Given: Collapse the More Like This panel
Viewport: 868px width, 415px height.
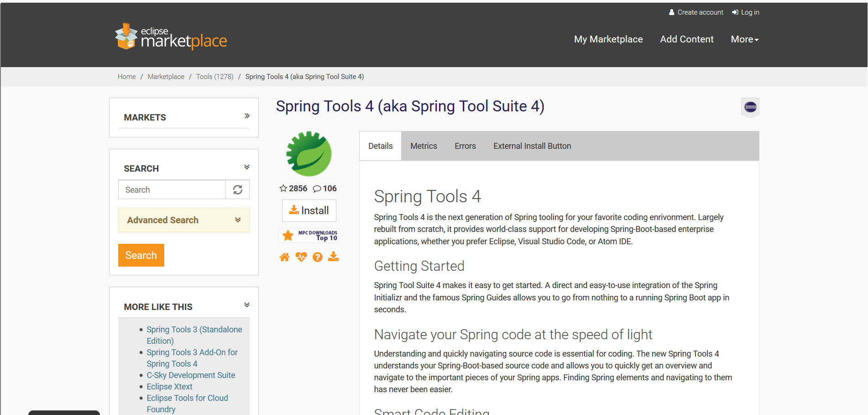Looking at the screenshot, I should [x=247, y=305].
